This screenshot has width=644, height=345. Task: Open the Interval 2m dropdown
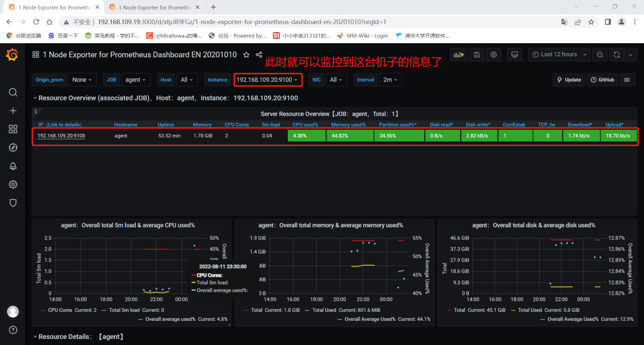(390, 80)
